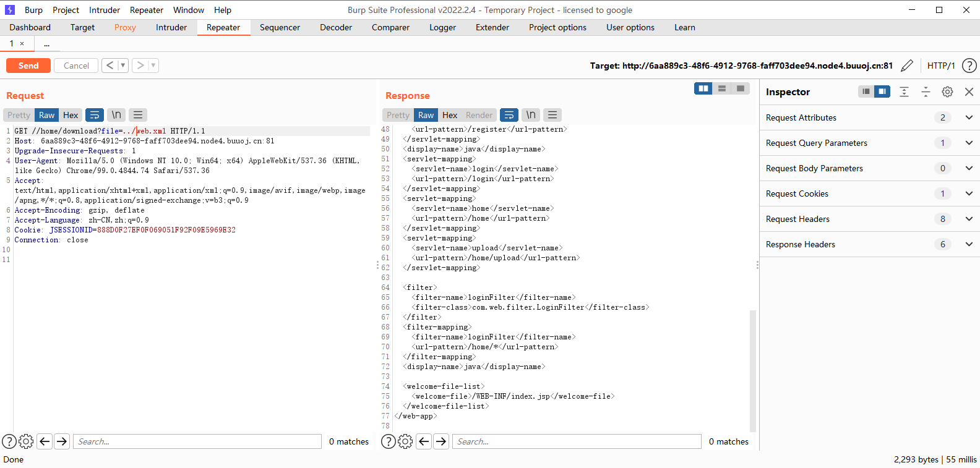Go back in request history

[110, 66]
